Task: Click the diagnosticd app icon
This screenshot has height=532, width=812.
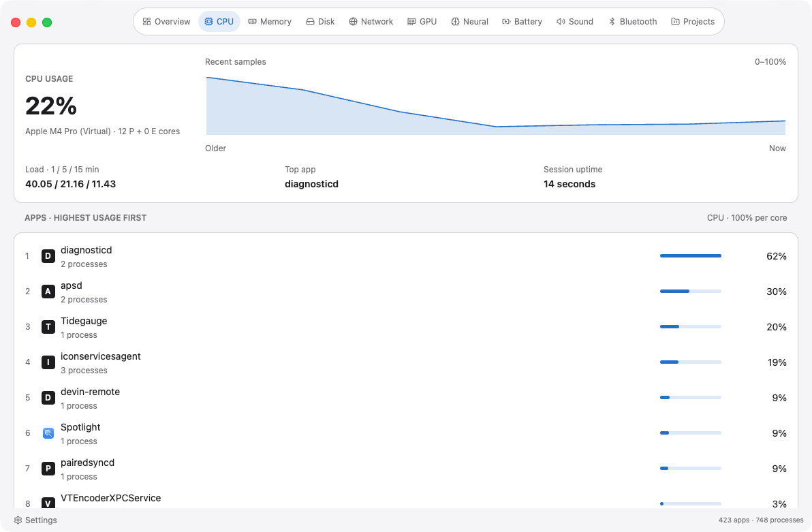Action: coord(48,256)
